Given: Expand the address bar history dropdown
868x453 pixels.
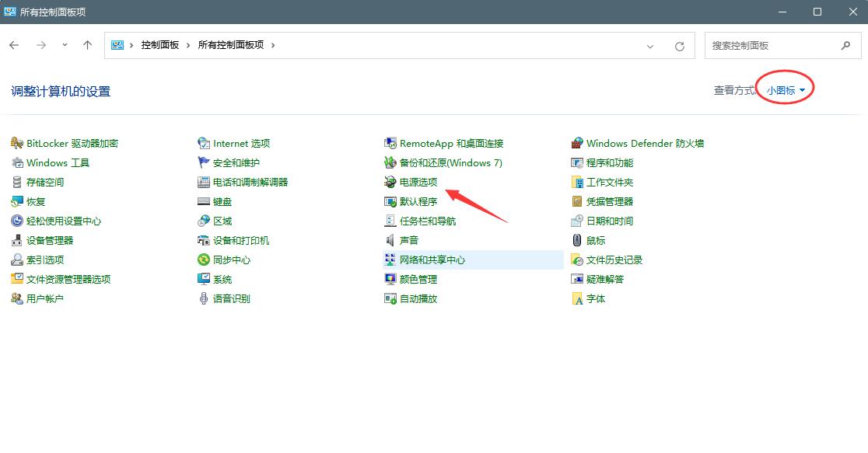Looking at the screenshot, I should click(651, 45).
